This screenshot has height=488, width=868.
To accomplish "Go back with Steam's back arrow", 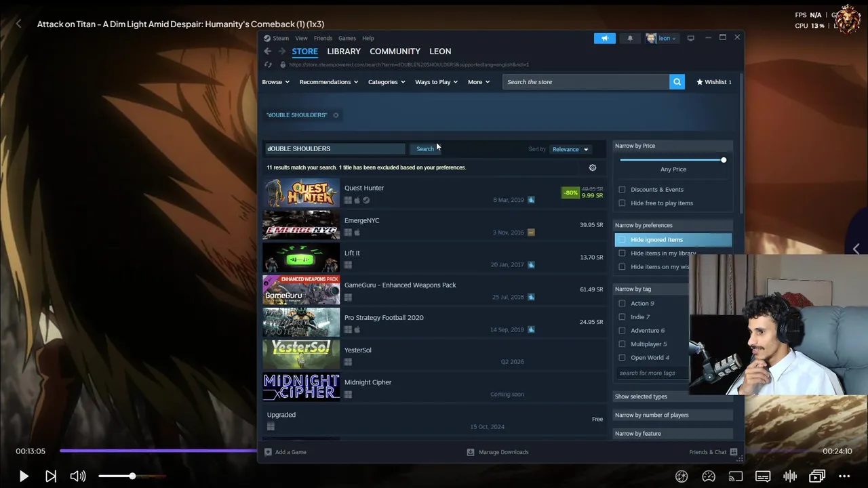I will coord(268,52).
